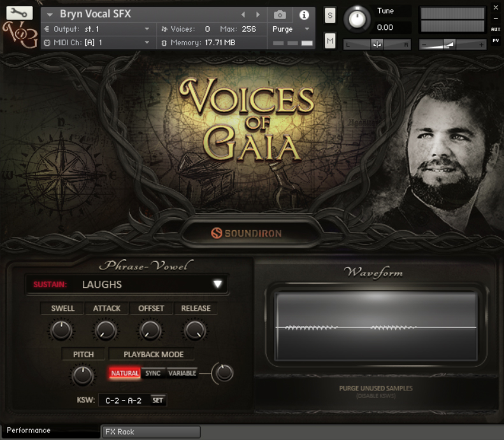Click the ATTACK label
This screenshot has width=504, height=440.
pos(106,308)
